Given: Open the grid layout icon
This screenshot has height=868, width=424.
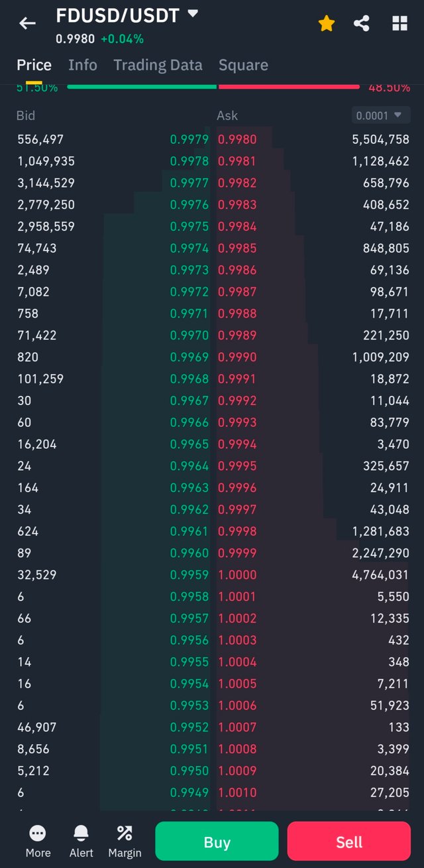Looking at the screenshot, I should point(399,24).
